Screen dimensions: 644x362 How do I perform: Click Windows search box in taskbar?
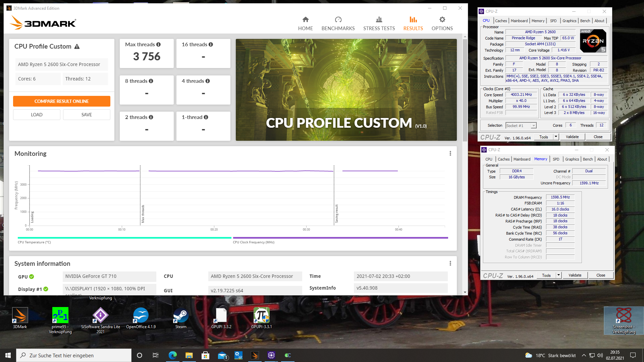point(74,355)
